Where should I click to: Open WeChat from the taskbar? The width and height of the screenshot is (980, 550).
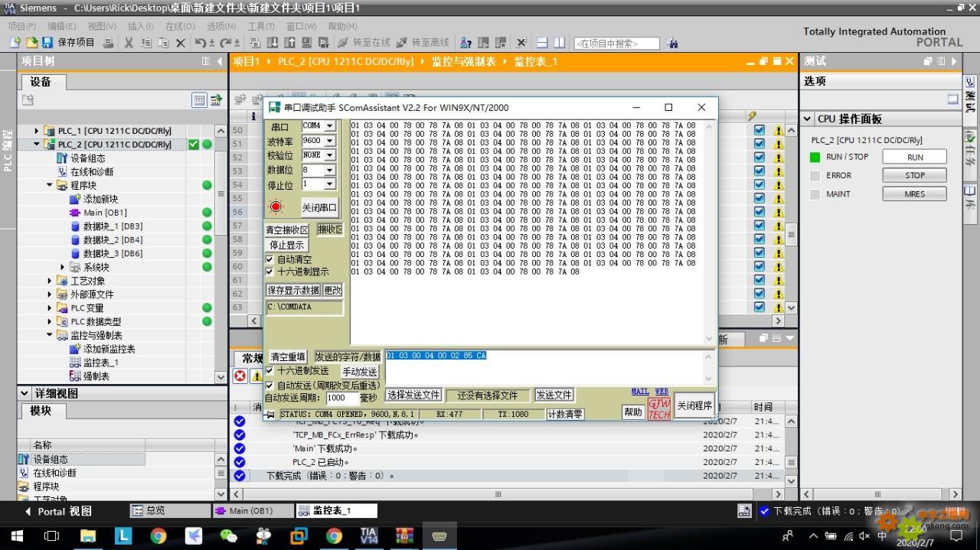tap(228, 535)
